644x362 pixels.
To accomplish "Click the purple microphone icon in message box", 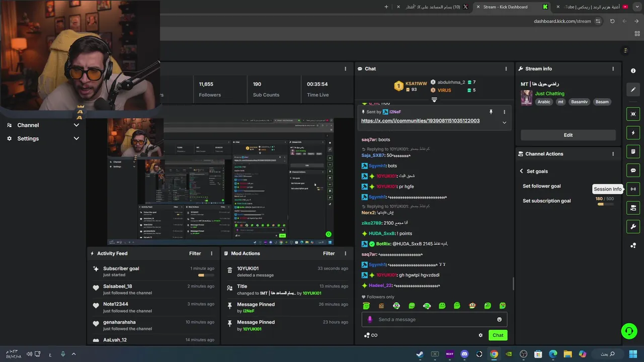I will pyautogui.click(x=370, y=319).
